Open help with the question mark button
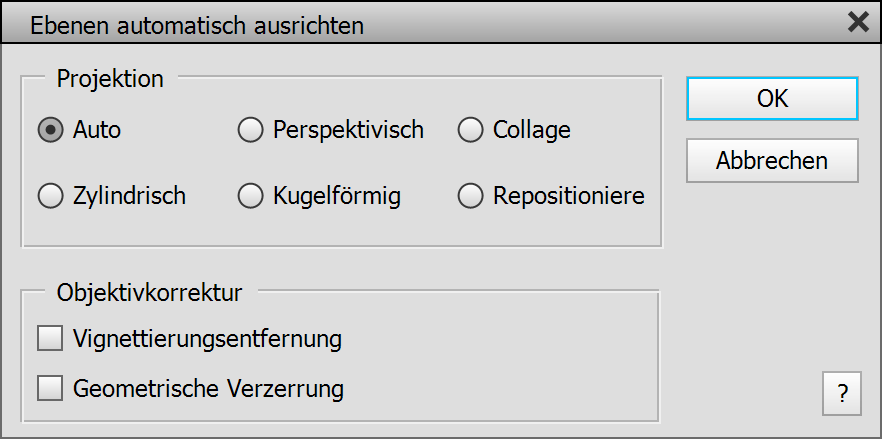882x439 pixels. pyautogui.click(x=842, y=394)
